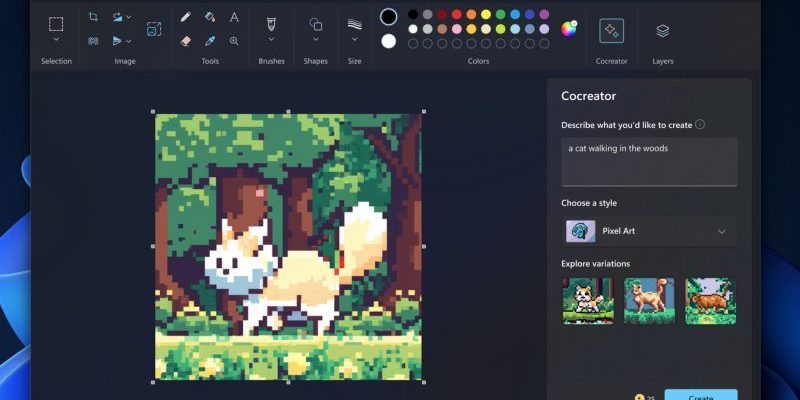The image size is (800, 400).
Task: Click the credits coin icon near Create
Action: 640,398
